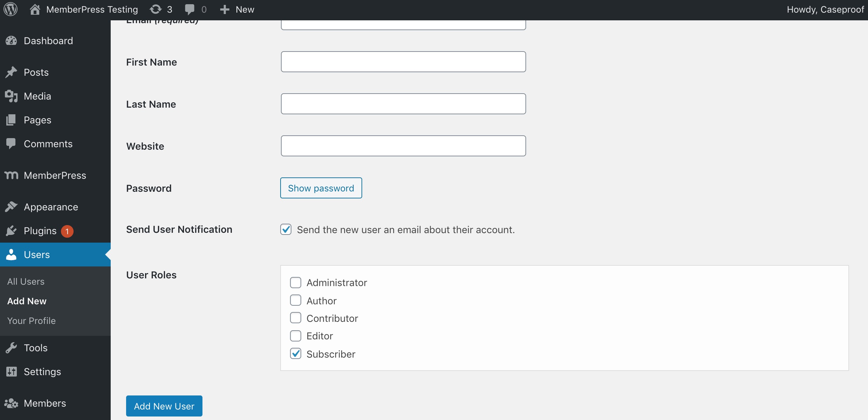The image size is (868, 420).
Task: Open the Appearance settings
Action: coord(50,207)
